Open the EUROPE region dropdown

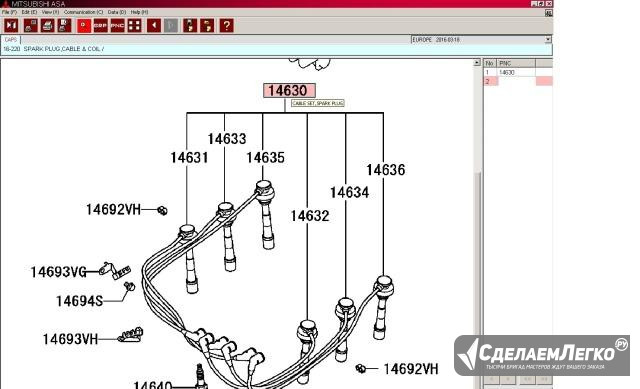coord(548,40)
